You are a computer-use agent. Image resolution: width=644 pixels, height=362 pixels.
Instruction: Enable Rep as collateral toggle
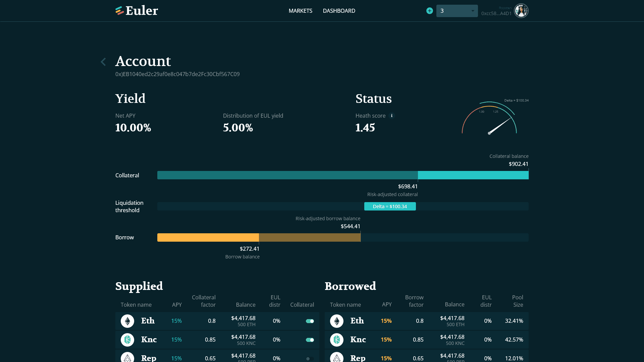coord(310,359)
